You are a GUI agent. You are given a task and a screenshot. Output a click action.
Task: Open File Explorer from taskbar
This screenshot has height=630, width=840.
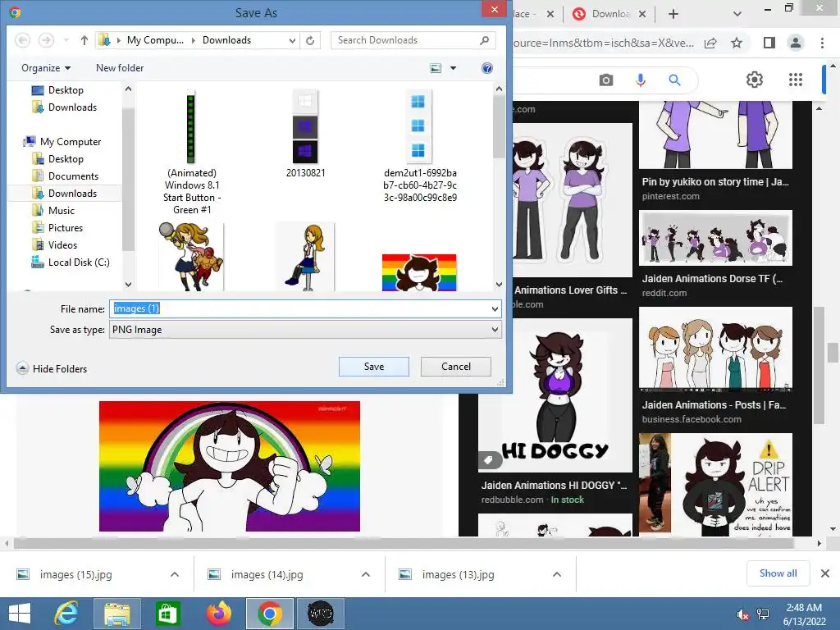[116, 614]
